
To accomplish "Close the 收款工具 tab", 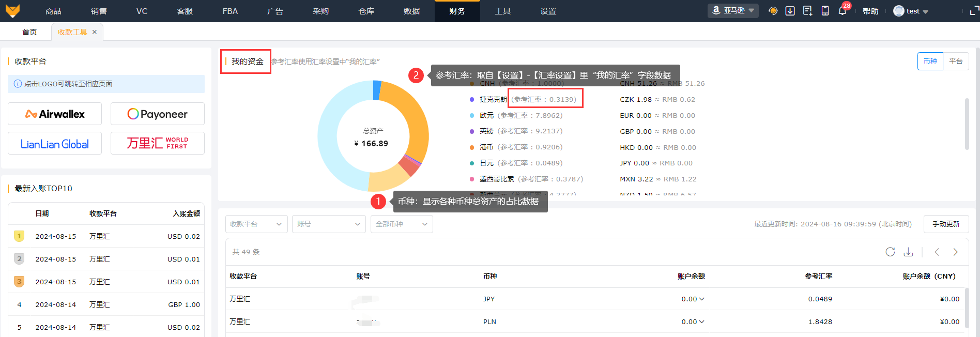I will click(x=95, y=32).
